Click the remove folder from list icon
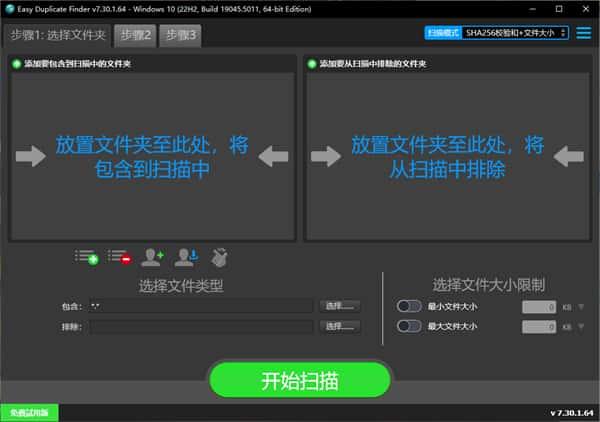This screenshot has height=422, width=600. coord(119,257)
